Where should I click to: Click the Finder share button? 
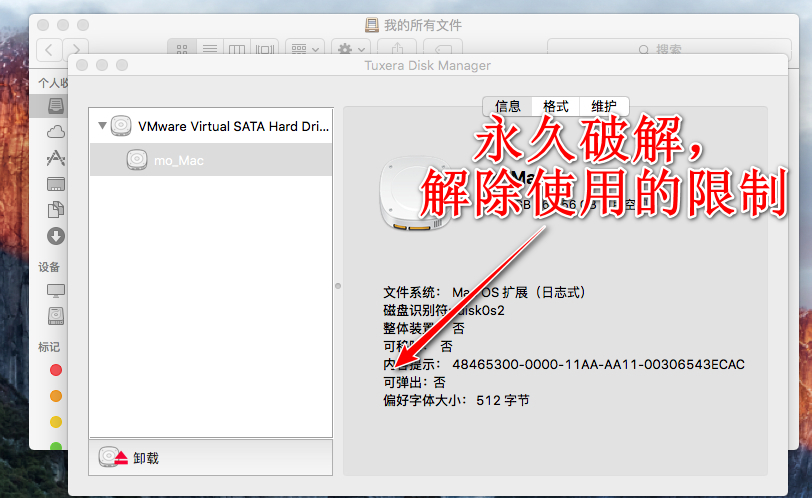coord(397,49)
